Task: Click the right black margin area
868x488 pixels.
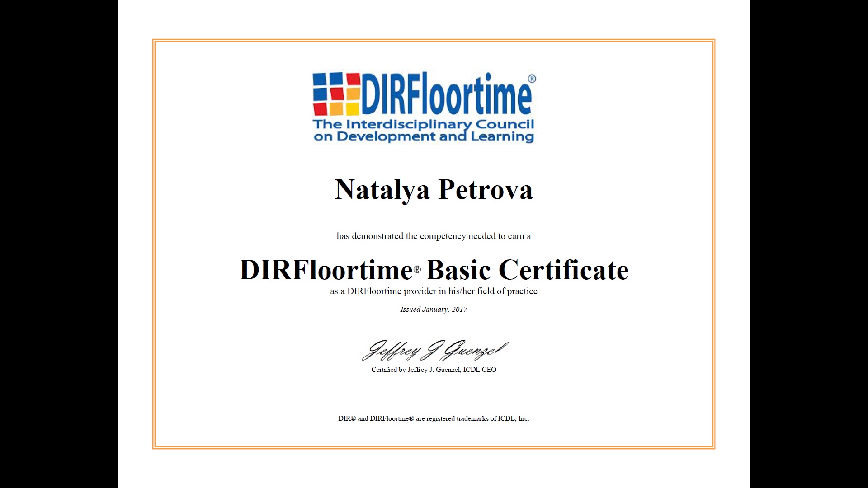Action: coord(808,244)
